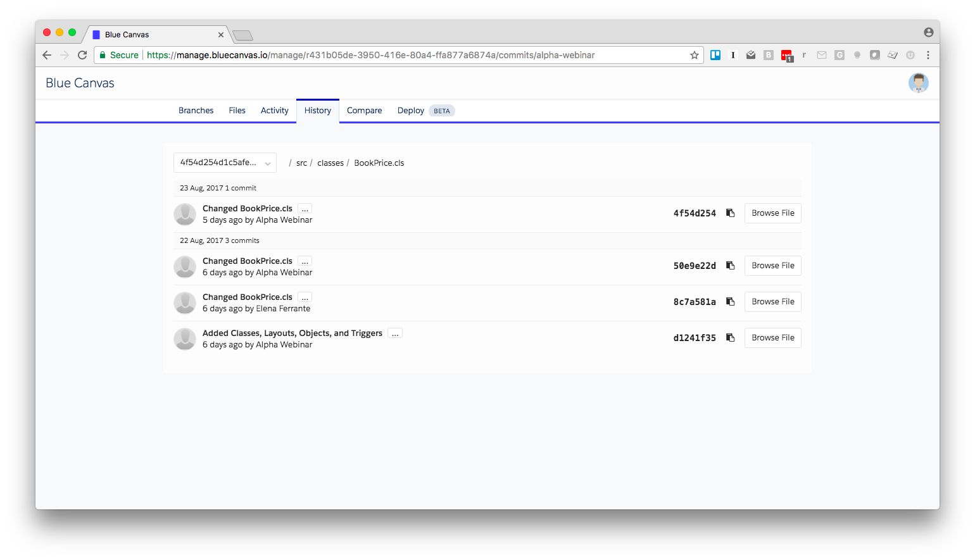This screenshot has height=560, width=975.
Task: Open Changed BookPrice.cls commit by Elena Ferrante
Action: pos(248,297)
